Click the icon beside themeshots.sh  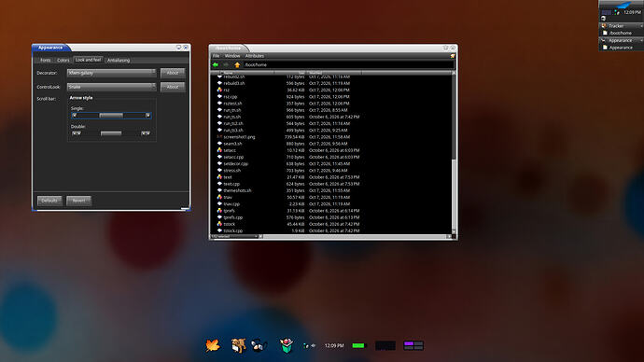click(219, 190)
